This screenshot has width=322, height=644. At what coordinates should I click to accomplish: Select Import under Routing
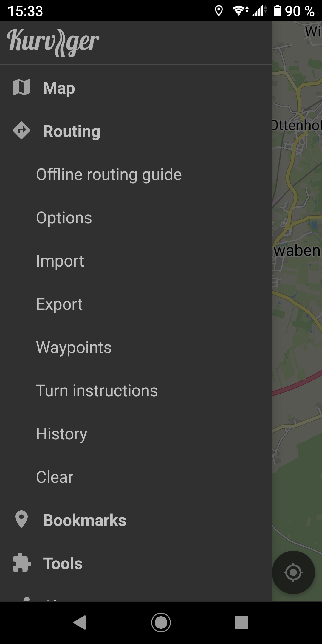136,261
